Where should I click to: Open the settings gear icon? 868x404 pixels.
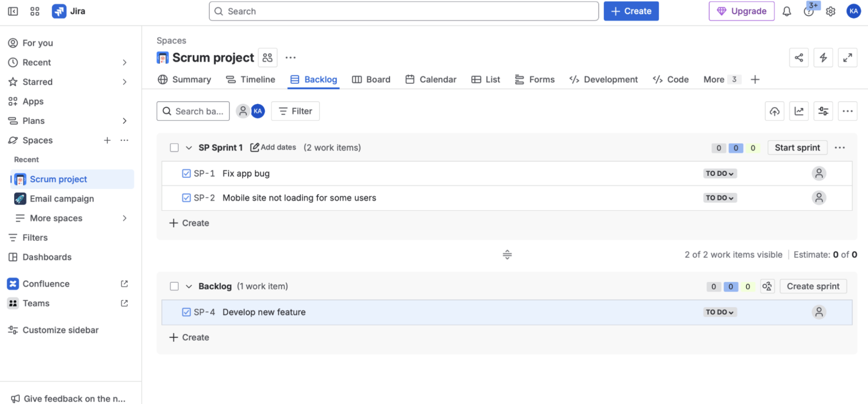830,12
